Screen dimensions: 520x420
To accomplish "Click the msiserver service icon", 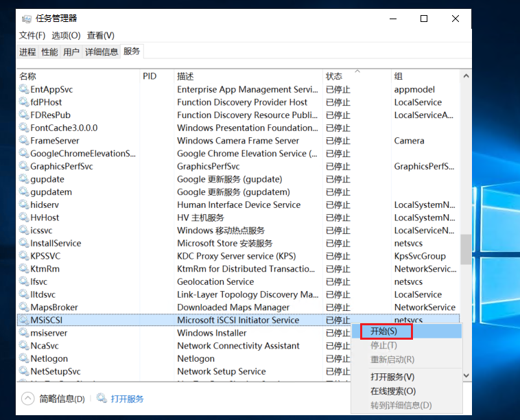I will pos(24,333).
